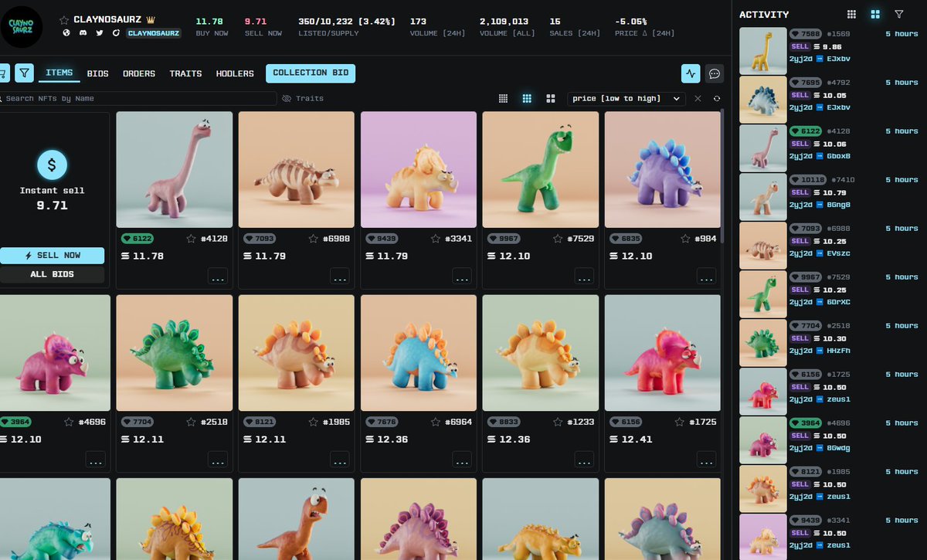Image resolution: width=927 pixels, height=560 pixels.
Task: Open the HODLERS tab
Action: 235,73
